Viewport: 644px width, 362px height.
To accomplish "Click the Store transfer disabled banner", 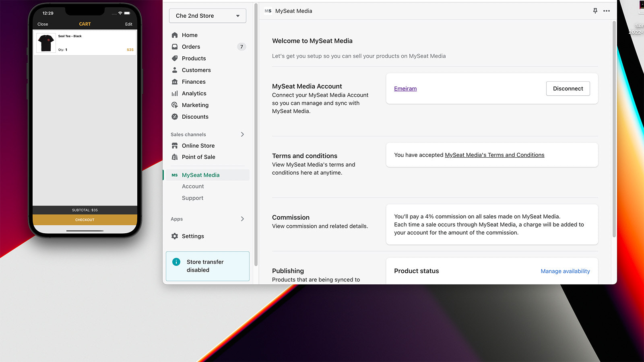I will tap(208, 266).
